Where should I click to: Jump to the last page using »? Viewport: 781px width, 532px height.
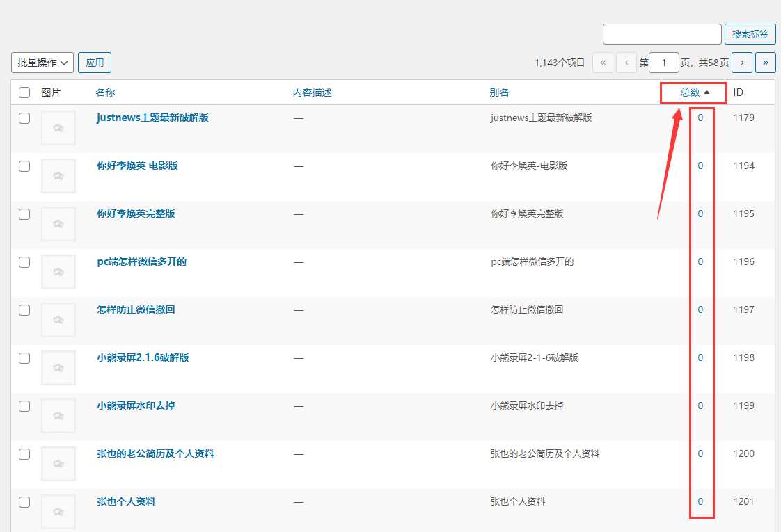click(x=765, y=63)
